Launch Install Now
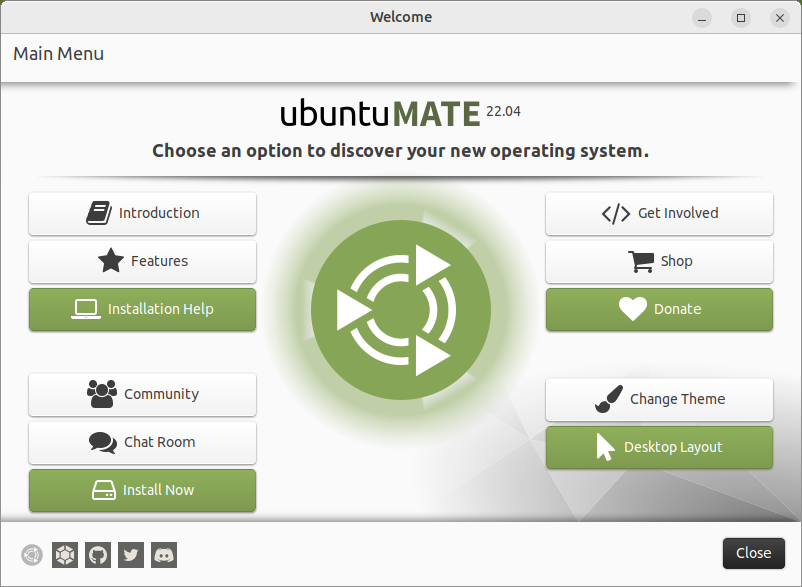The height and width of the screenshot is (587, 802). 142,490
